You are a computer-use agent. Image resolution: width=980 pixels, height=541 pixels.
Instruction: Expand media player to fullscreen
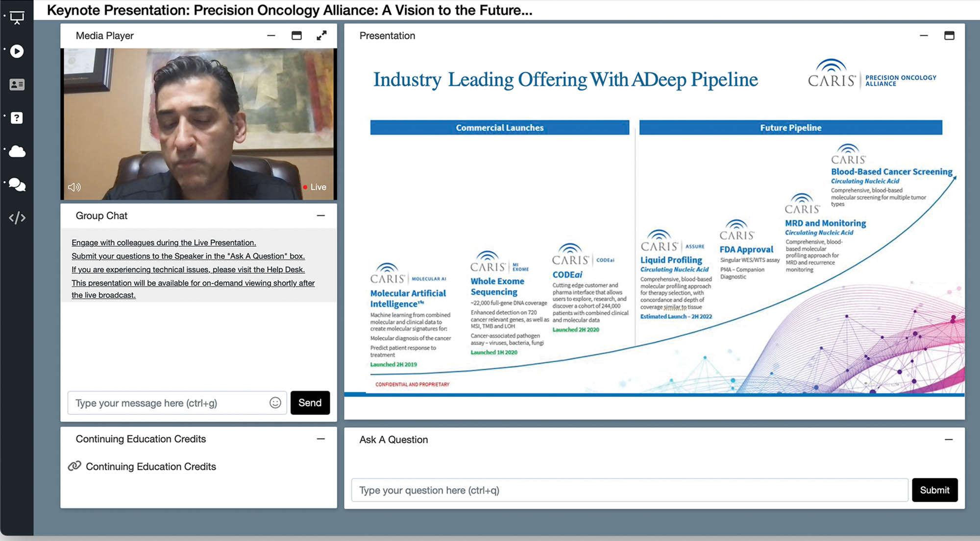point(321,36)
